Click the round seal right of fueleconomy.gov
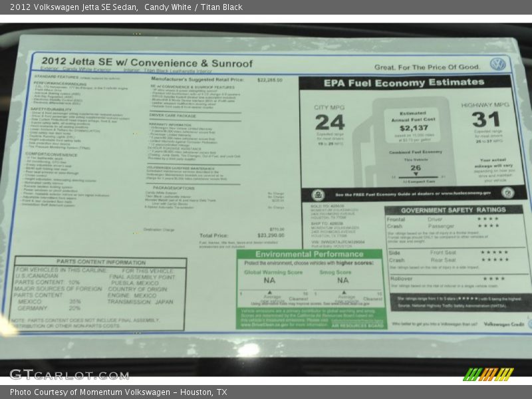 507,192
